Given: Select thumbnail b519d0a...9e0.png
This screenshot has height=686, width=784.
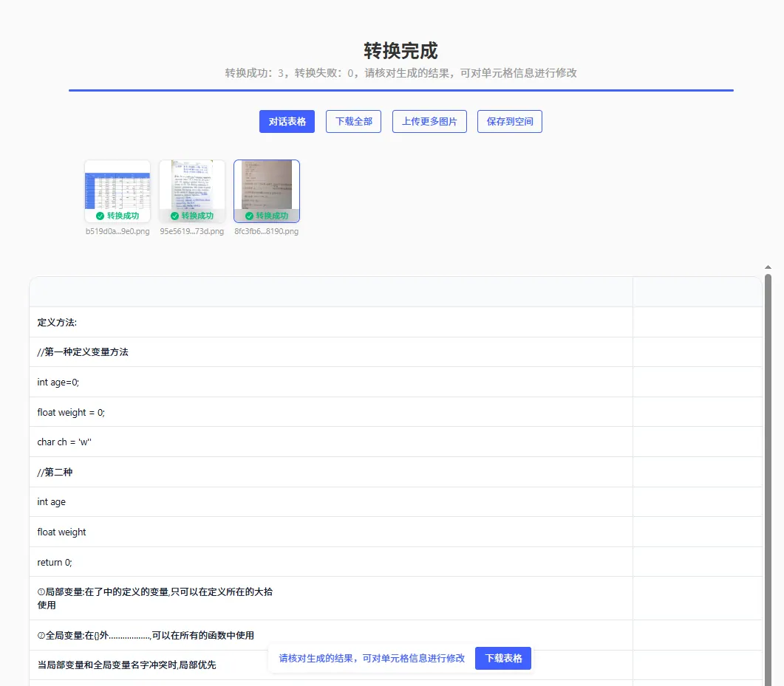Looking at the screenshot, I should 117,191.
